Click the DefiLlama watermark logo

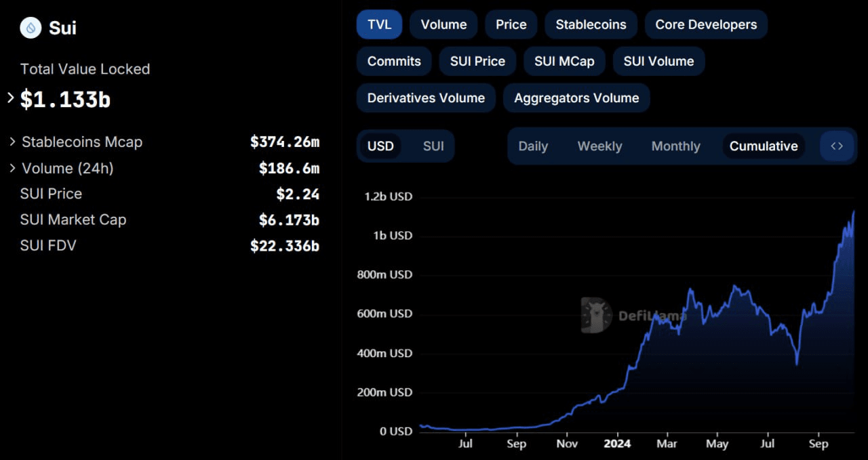click(596, 315)
